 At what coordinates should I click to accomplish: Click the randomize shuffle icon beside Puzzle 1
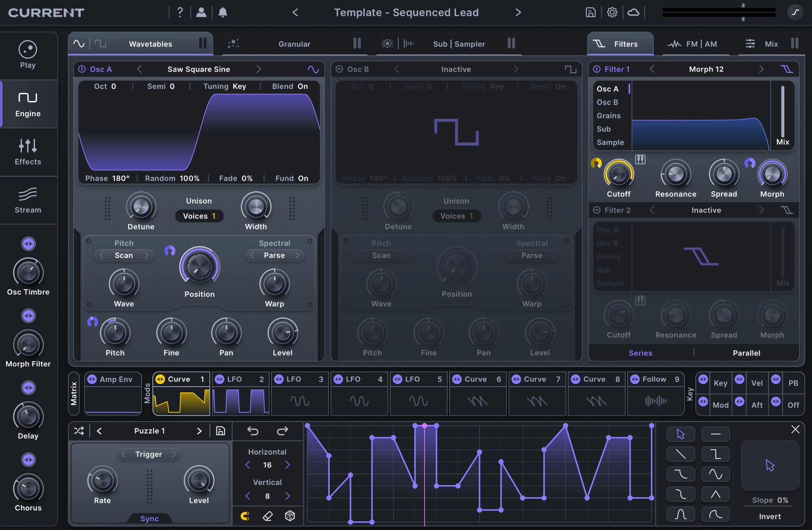tap(79, 431)
